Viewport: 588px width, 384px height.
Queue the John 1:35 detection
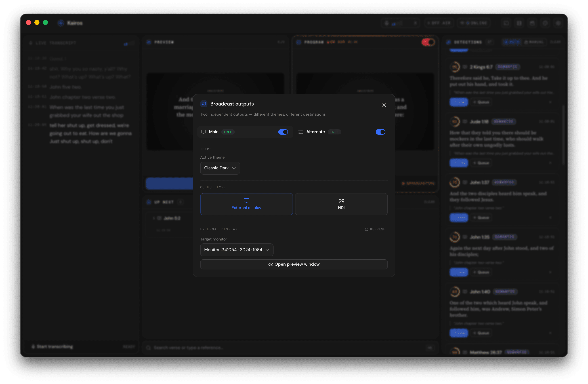click(481, 272)
